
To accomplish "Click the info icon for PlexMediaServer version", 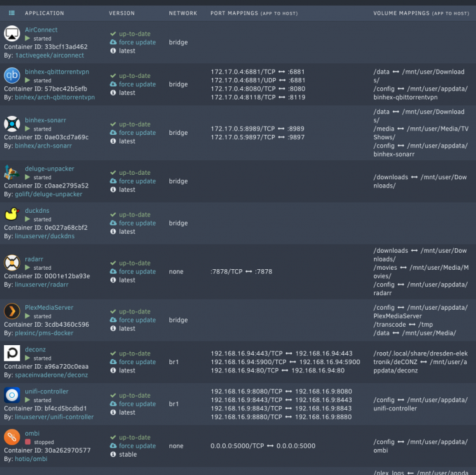I will [113, 329].
